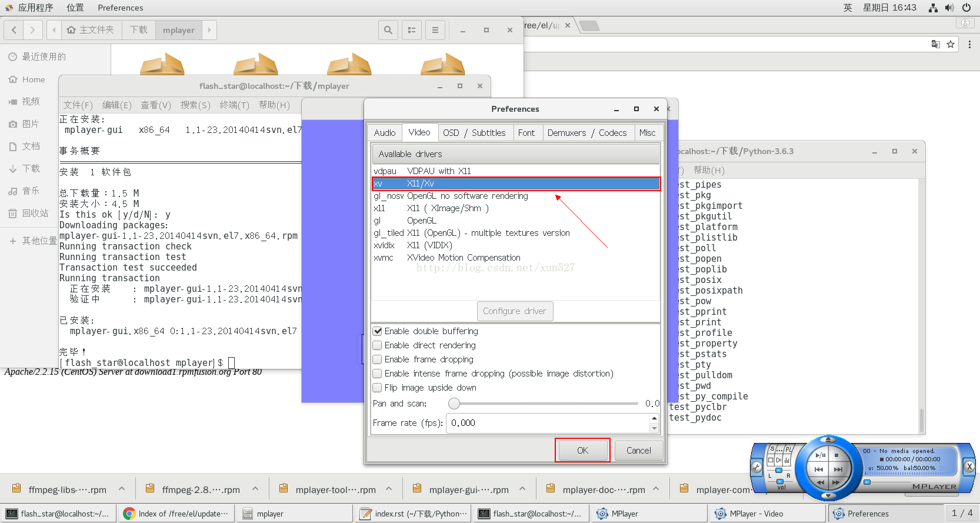Go forward in file manager
The width and height of the screenshot is (980, 523).
coord(33,30)
